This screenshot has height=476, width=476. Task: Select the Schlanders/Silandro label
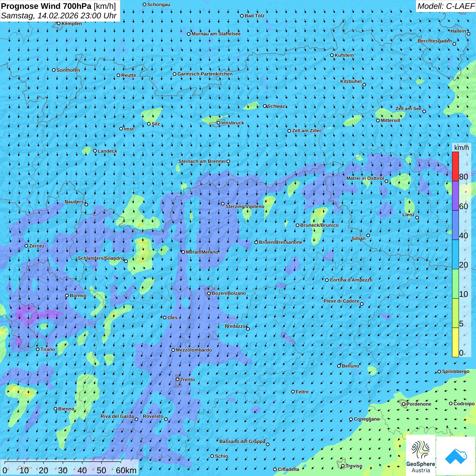pos(101,258)
